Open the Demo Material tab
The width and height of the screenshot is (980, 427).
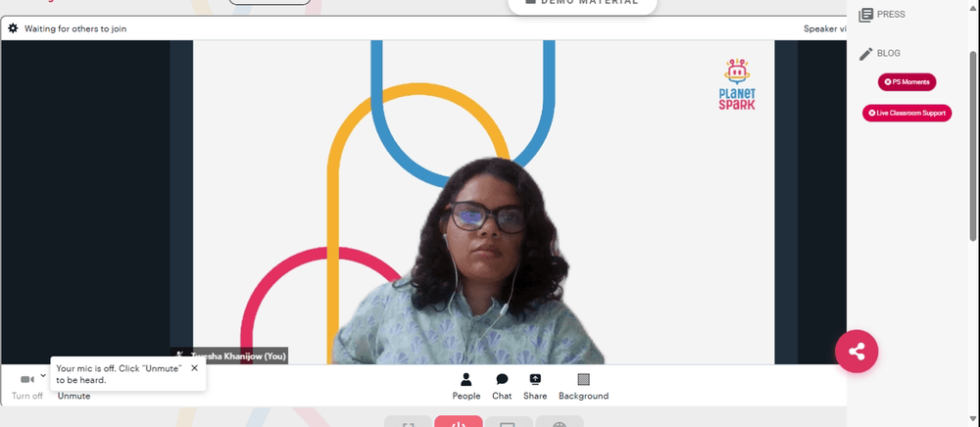click(582, 3)
